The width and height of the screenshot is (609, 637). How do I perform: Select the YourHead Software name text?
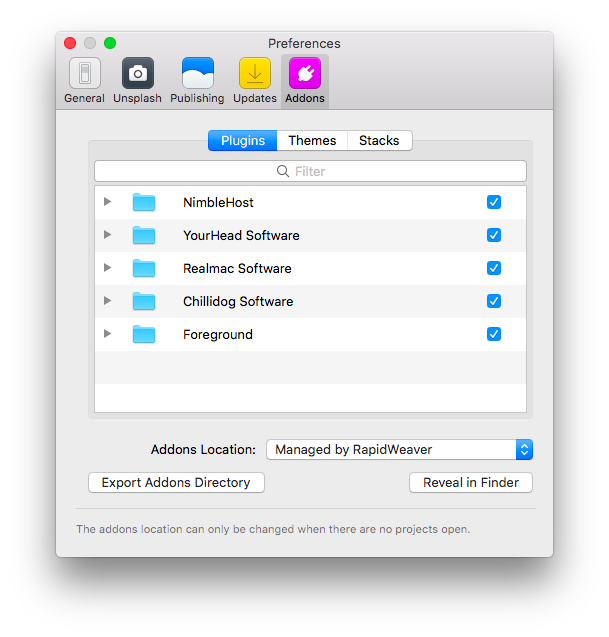pyautogui.click(x=241, y=235)
